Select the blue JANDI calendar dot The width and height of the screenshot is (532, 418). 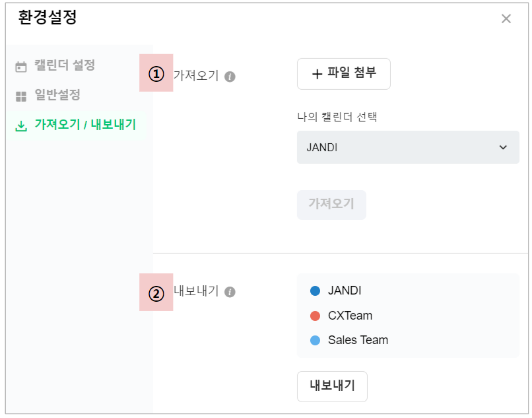coord(315,291)
